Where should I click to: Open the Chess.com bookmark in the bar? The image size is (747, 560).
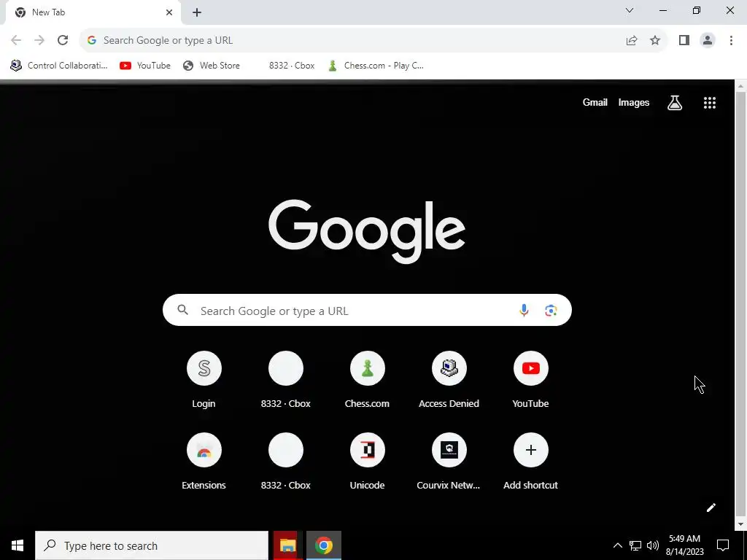pos(376,66)
